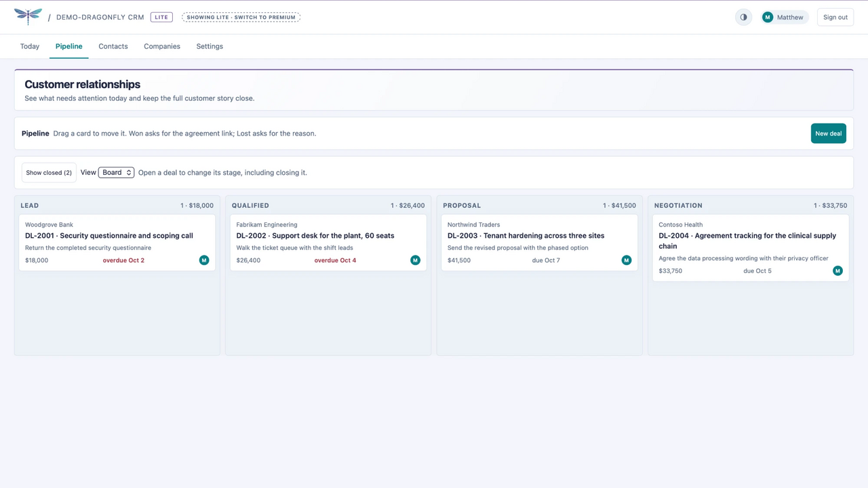Screen dimensions: 868x488
Task: Click the NEGOTIATION column header
Action: tap(678, 205)
